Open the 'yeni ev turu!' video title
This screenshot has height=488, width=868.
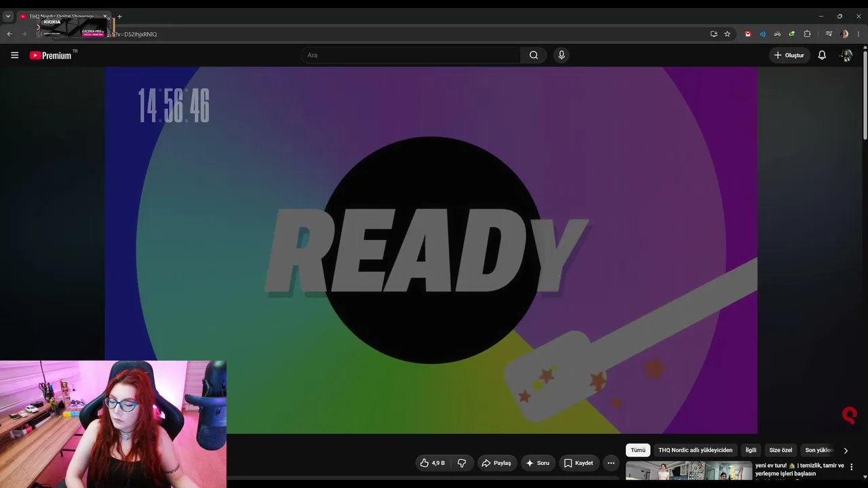pyautogui.click(x=800, y=469)
